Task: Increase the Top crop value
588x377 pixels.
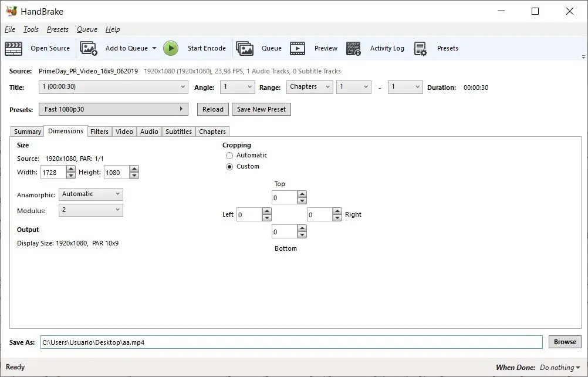Action: click(x=302, y=194)
